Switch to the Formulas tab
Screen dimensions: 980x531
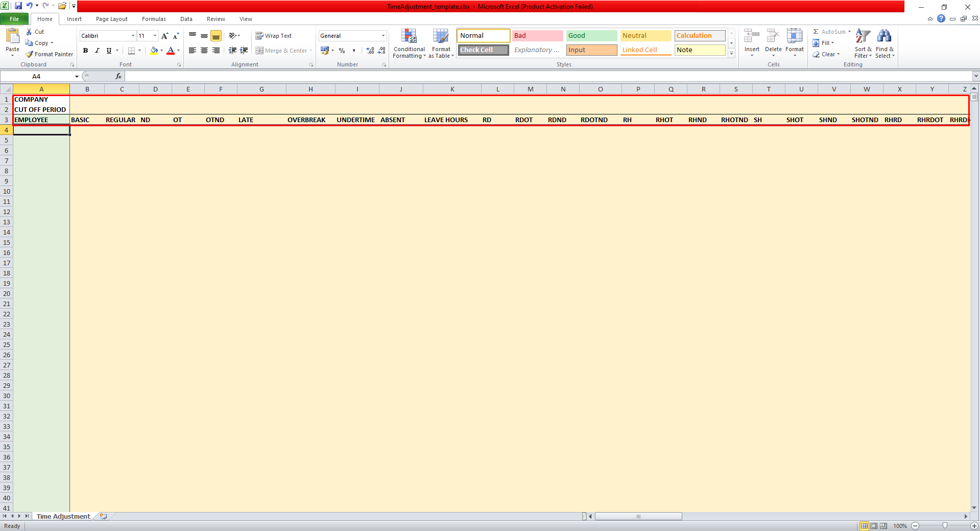pos(154,19)
